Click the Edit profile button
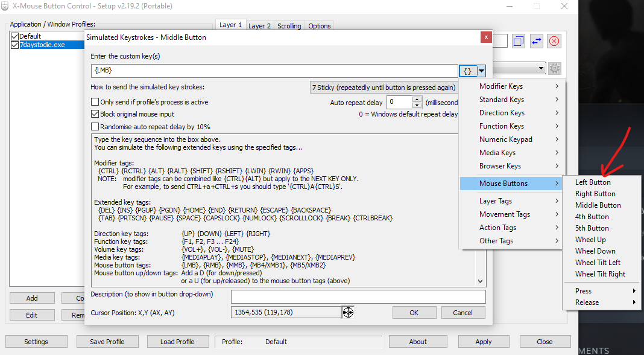Image resolution: width=644 pixels, height=355 pixels. (x=32, y=315)
